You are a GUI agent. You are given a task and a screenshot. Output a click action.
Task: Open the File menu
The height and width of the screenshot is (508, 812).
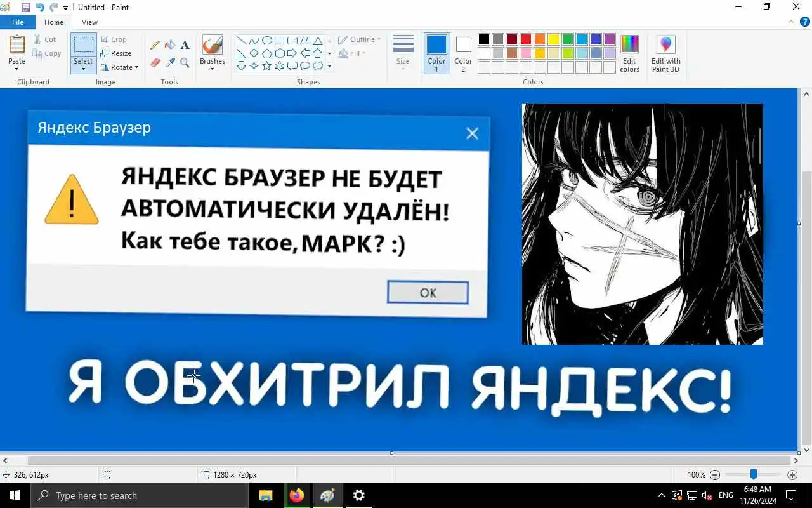(18, 22)
